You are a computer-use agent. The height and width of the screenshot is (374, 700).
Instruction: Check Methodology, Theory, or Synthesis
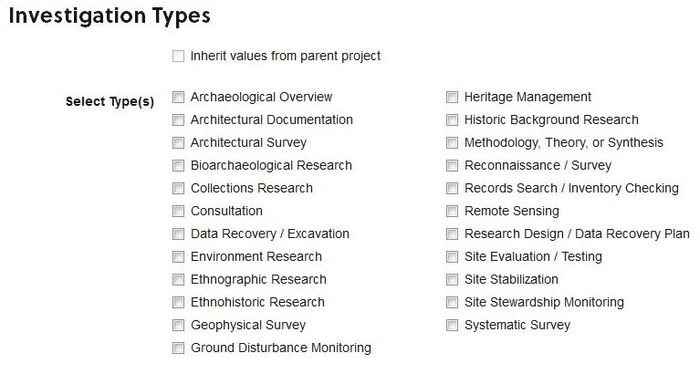tap(452, 142)
